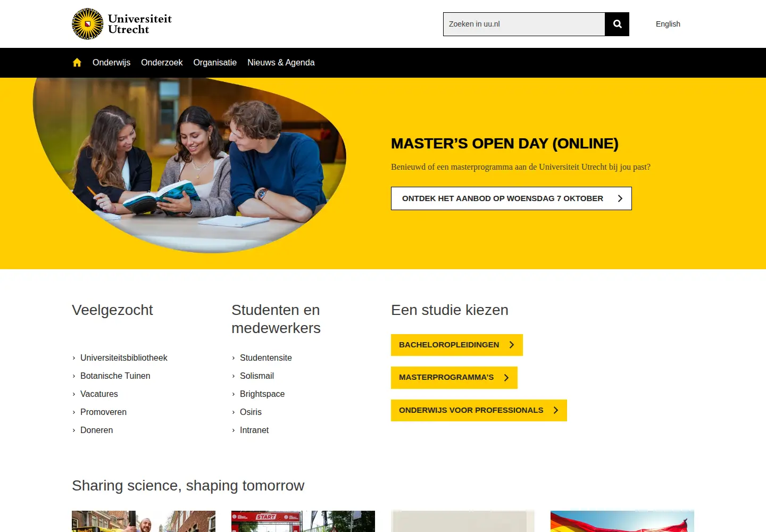Open the Solismail link

click(x=257, y=376)
